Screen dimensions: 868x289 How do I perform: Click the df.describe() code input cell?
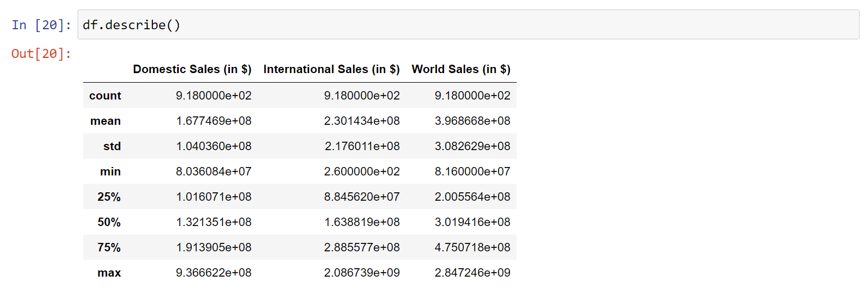[468, 25]
